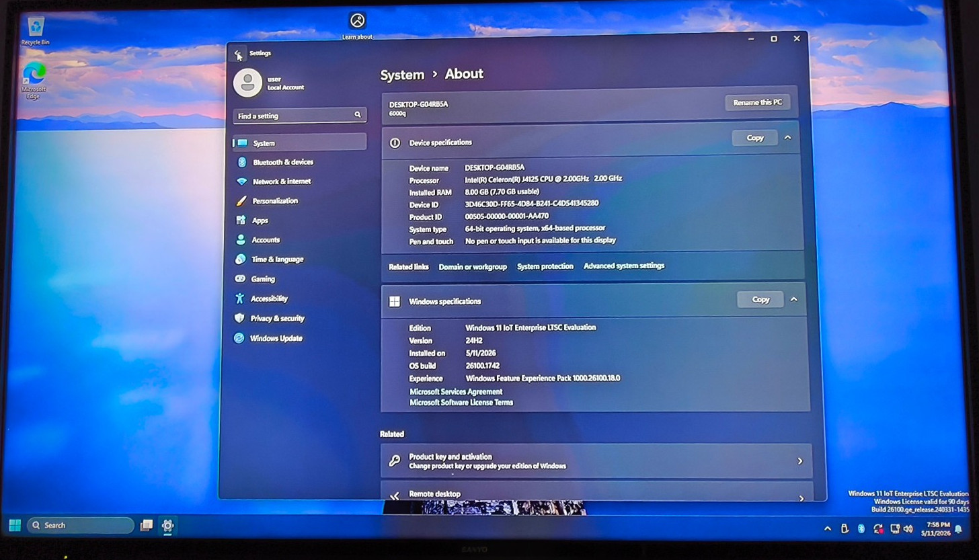Click the Device ID value text
This screenshot has width=979, height=560.
tap(532, 204)
